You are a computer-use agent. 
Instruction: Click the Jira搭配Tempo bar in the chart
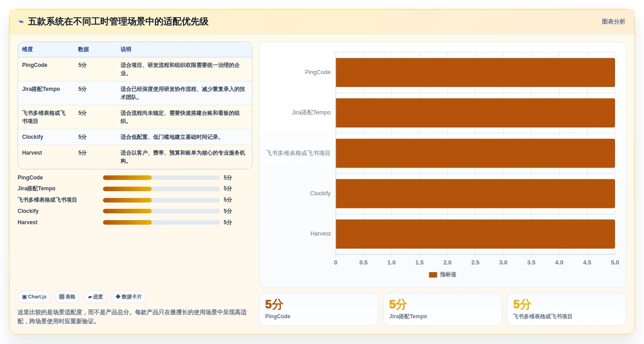click(x=475, y=113)
